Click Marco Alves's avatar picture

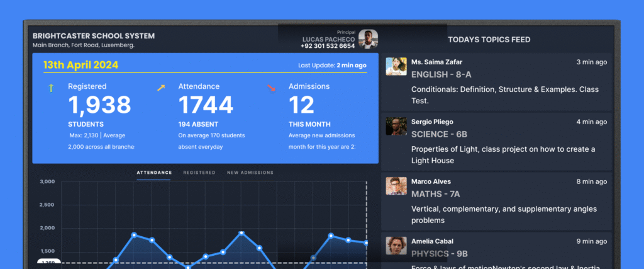tap(396, 186)
